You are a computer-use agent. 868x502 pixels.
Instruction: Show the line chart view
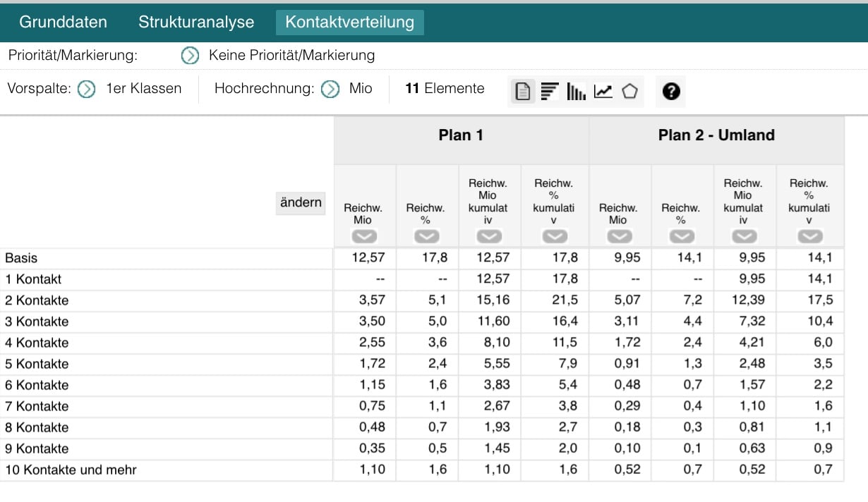[603, 91]
